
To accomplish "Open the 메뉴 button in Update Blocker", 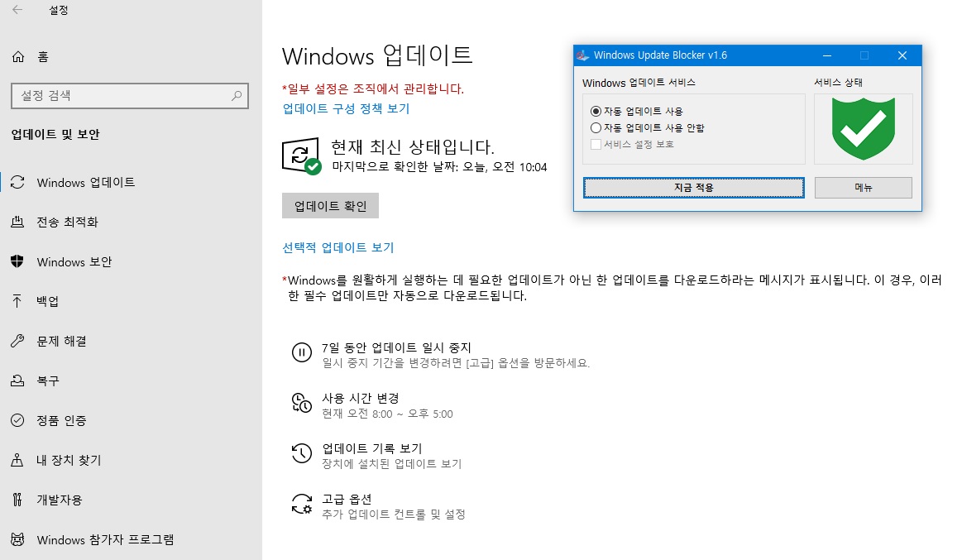I will point(864,188).
